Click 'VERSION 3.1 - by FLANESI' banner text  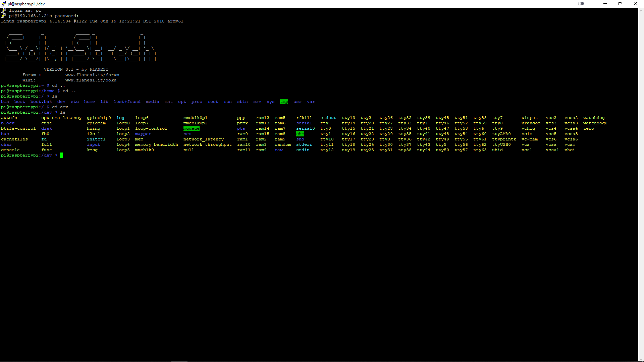tap(76, 69)
